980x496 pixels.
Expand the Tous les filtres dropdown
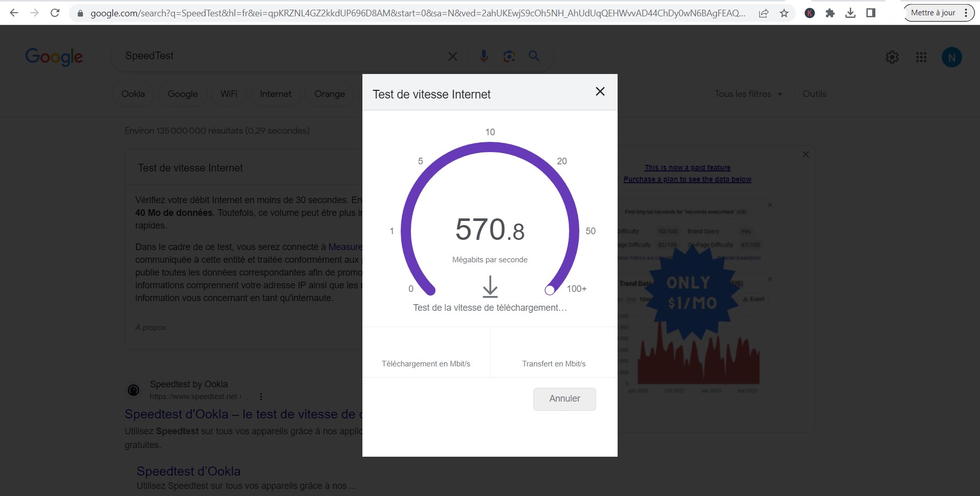[748, 94]
